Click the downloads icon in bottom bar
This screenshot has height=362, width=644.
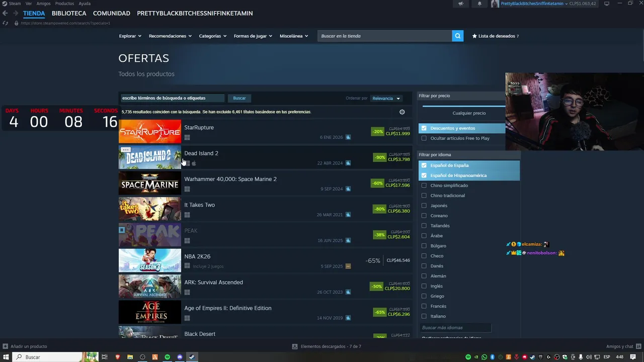tap(295, 346)
